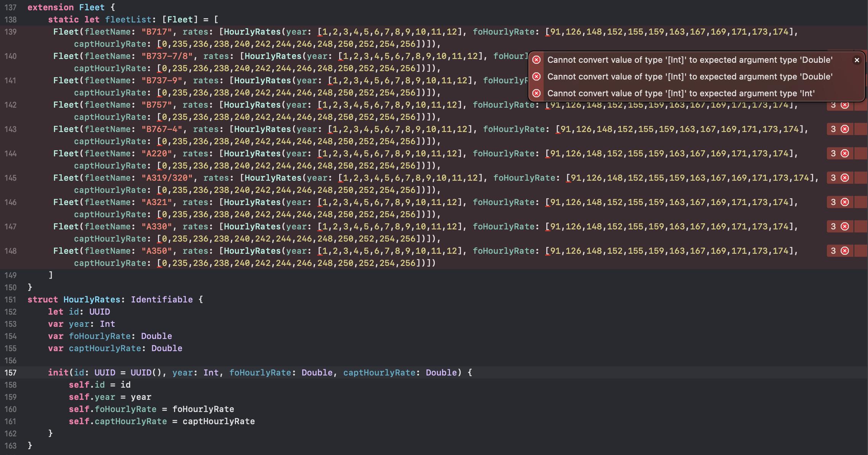
Task: Click line number 151 in the gutter
Action: (11, 299)
